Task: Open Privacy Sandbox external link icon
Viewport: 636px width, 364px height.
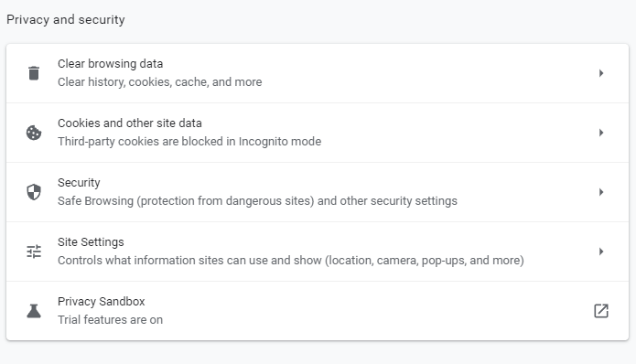Action: tap(601, 311)
